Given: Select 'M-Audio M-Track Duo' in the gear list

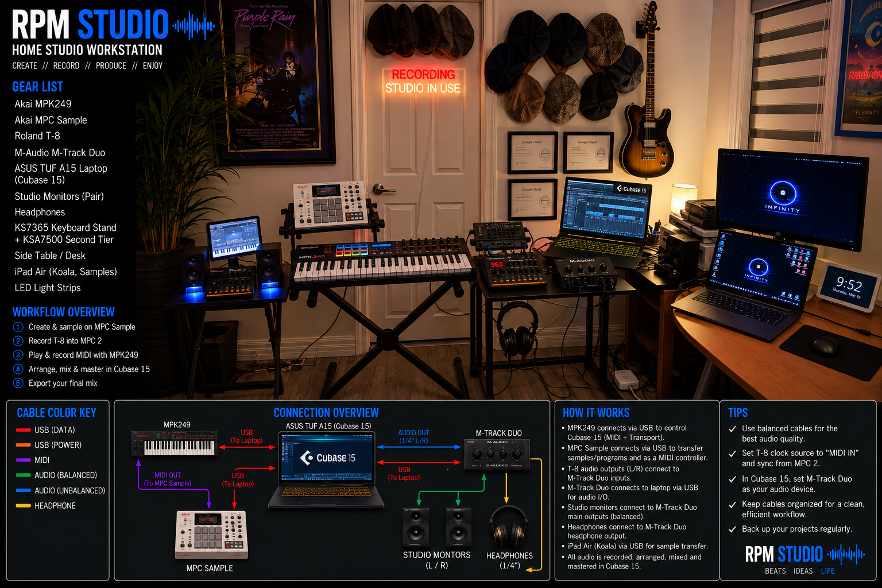Looking at the screenshot, I should point(60,153).
